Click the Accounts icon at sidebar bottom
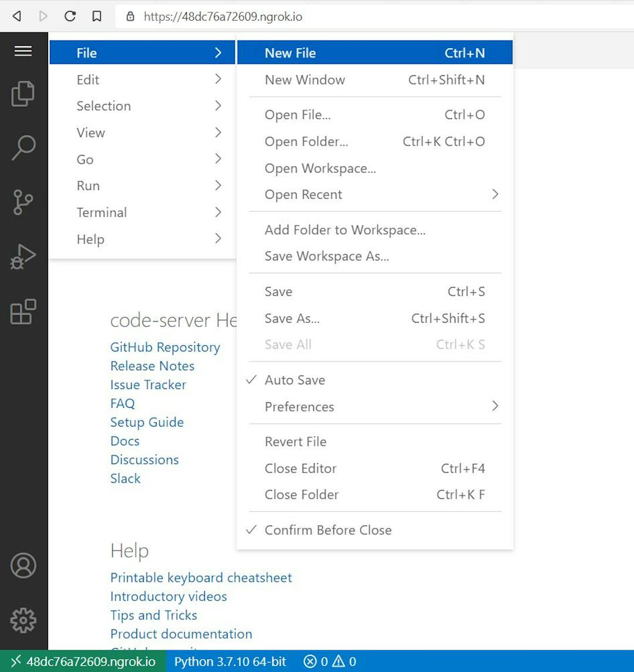The height and width of the screenshot is (672, 634). coord(23,566)
